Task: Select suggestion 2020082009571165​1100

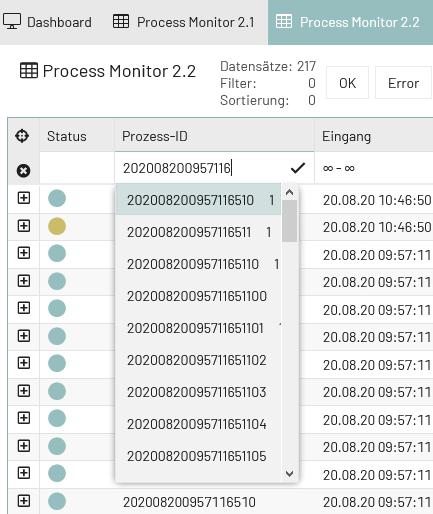Action: pyautogui.click(x=198, y=296)
